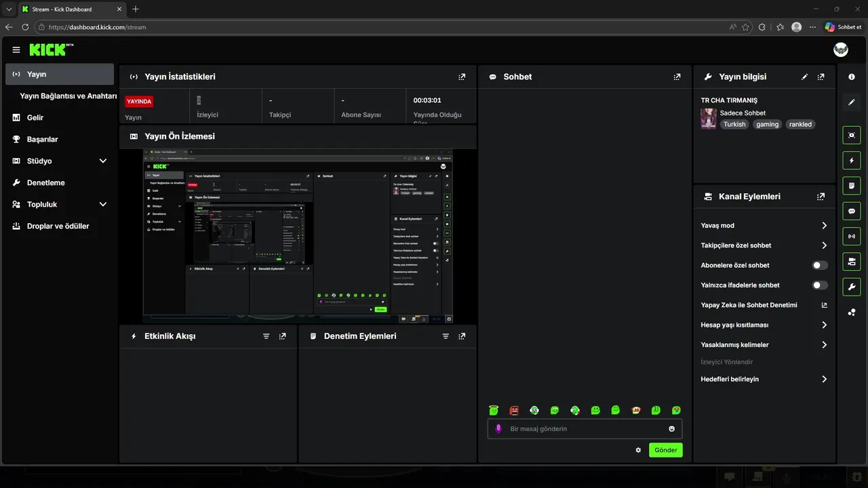Click the pencil edit icon in right sidebar
This screenshot has width=868, height=488.
(852, 102)
